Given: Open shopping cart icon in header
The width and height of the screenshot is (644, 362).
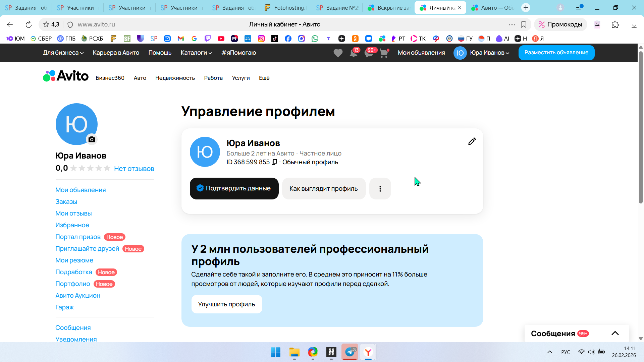Looking at the screenshot, I should pos(384,53).
